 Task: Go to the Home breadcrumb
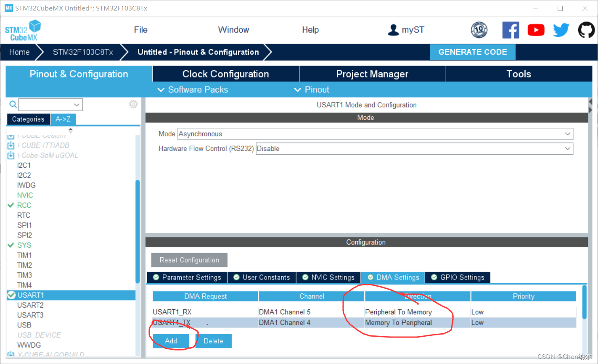click(x=19, y=52)
